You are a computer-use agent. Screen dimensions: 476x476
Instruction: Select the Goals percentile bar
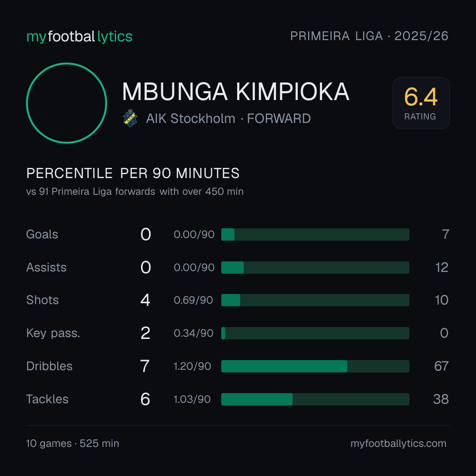[x=315, y=234]
